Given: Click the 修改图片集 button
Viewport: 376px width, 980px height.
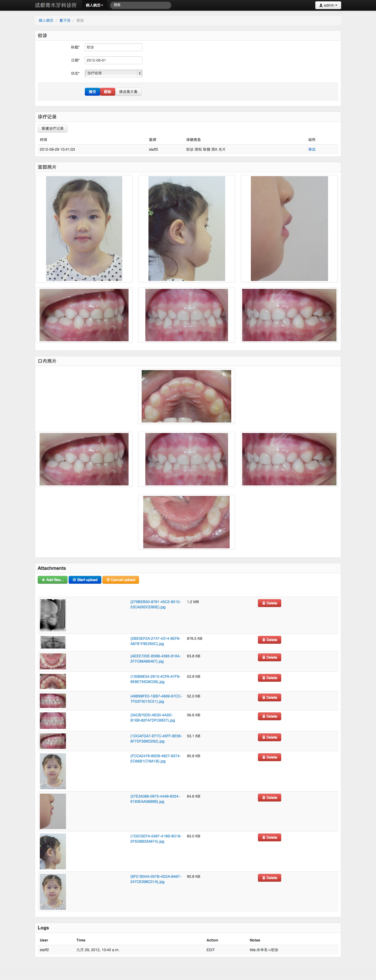Looking at the screenshot, I should [x=128, y=92].
